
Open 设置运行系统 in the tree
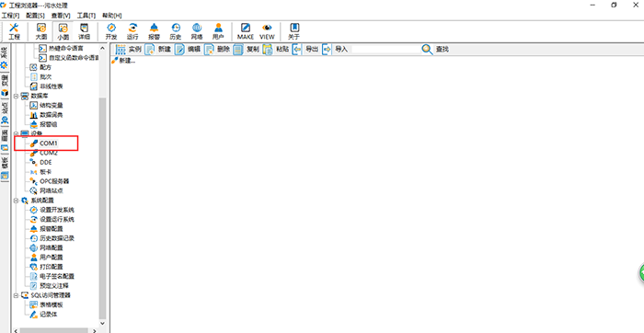pyautogui.click(x=52, y=219)
